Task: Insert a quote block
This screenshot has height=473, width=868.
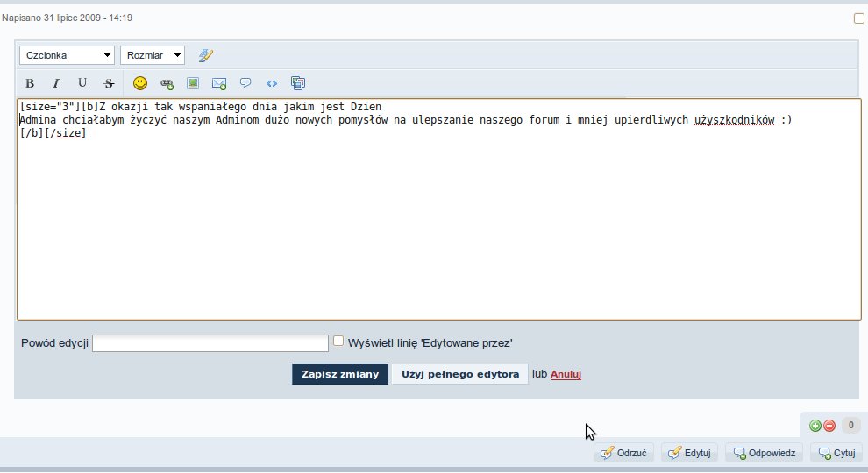Action: (x=245, y=83)
